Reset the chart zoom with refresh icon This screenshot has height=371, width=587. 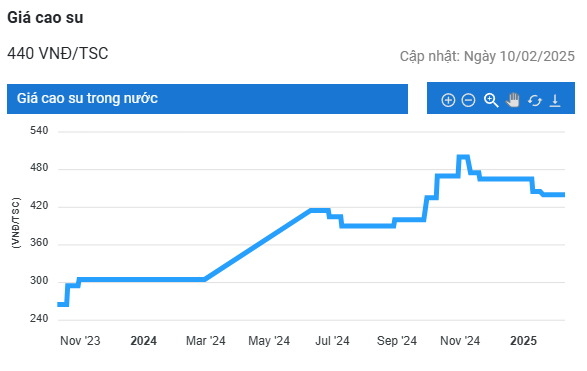(x=535, y=100)
